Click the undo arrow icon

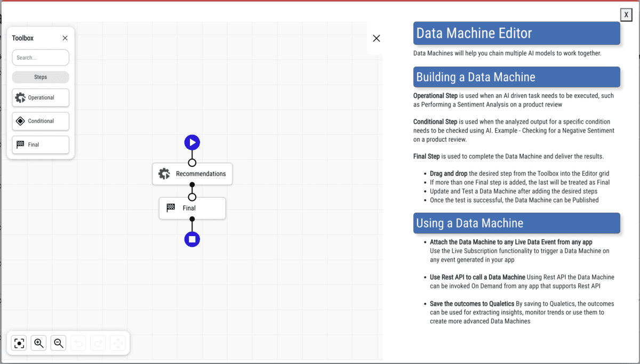[78, 343]
